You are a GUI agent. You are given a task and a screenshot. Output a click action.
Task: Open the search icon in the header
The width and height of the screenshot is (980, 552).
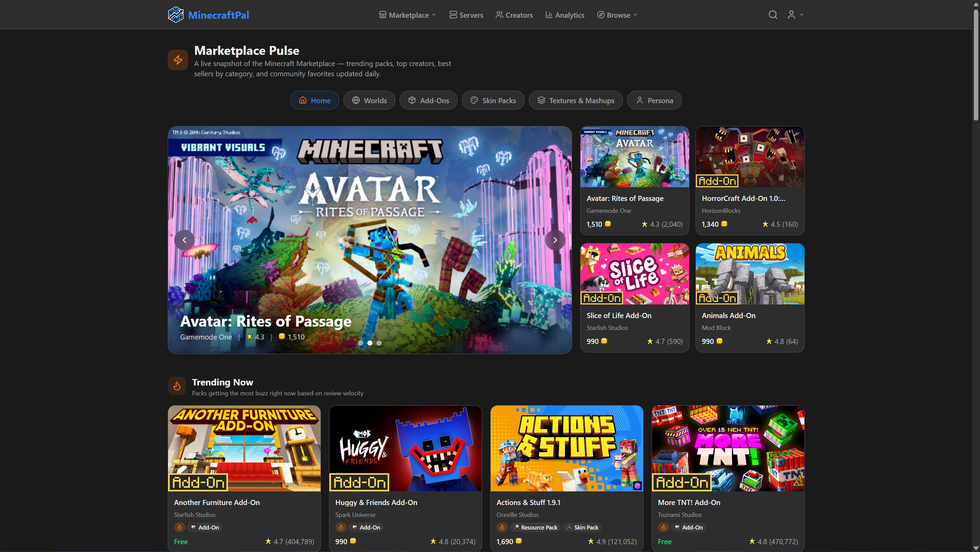coord(773,14)
